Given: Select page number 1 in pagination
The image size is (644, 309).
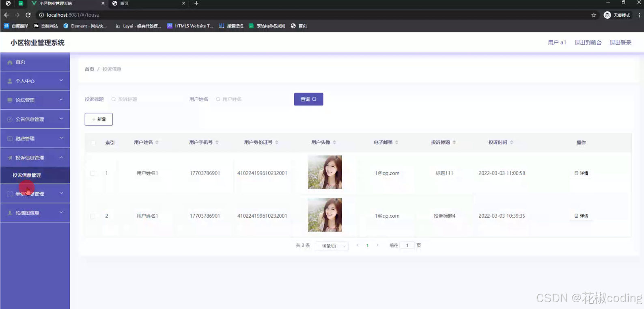Looking at the screenshot, I should point(367,245).
